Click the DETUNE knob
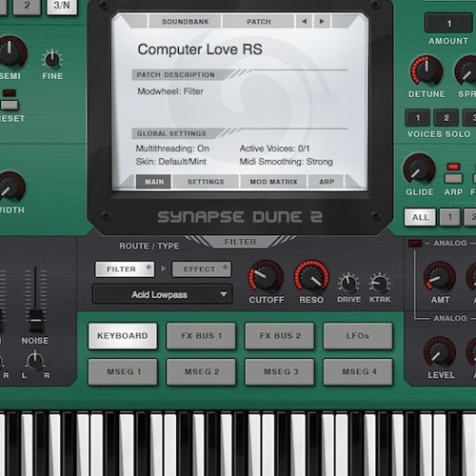476x476 pixels. [x=426, y=71]
